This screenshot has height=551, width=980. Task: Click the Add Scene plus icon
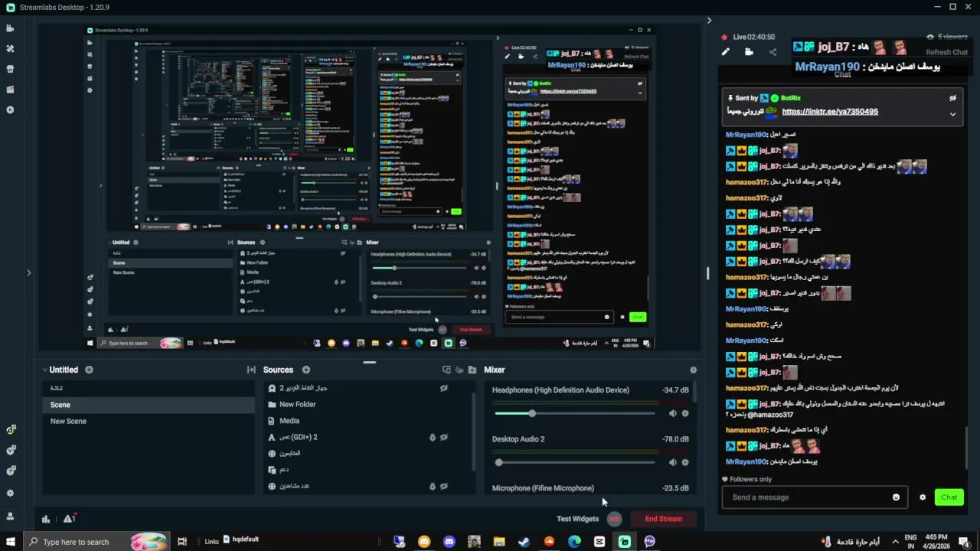click(x=89, y=370)
